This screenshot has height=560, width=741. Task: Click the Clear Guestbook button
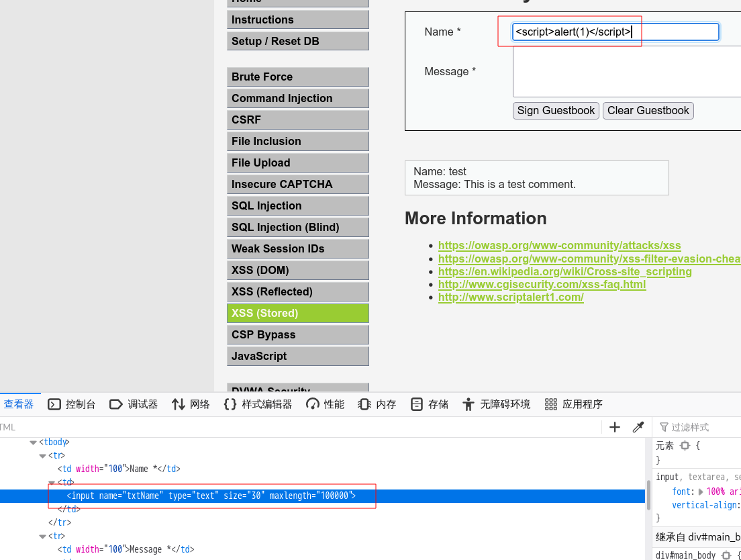(648, 111)
